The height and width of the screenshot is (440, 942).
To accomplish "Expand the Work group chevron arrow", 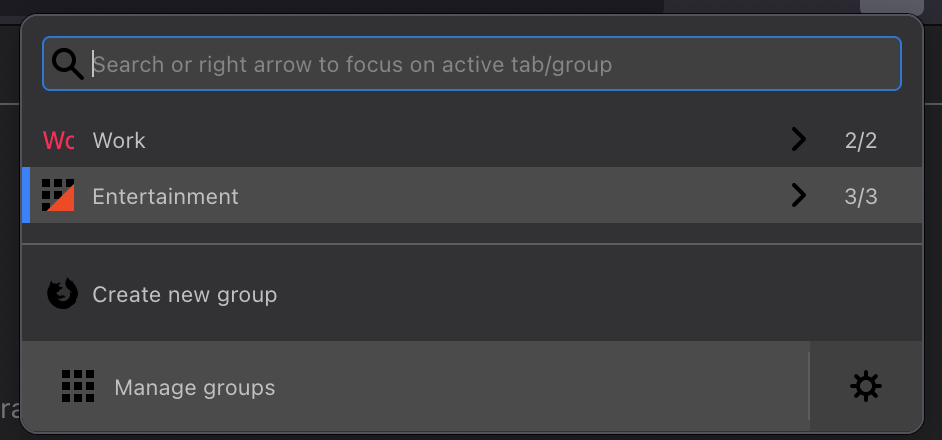I will [798, 140].
